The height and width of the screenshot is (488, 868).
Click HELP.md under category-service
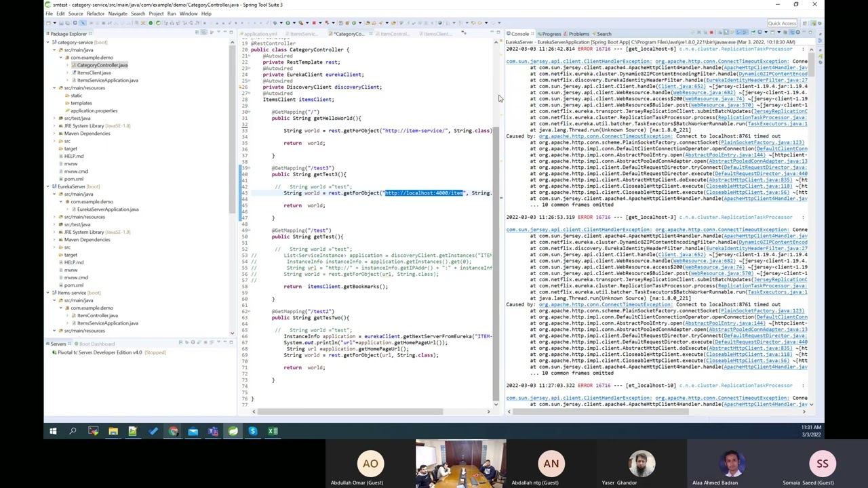click(x=73, y=156)
